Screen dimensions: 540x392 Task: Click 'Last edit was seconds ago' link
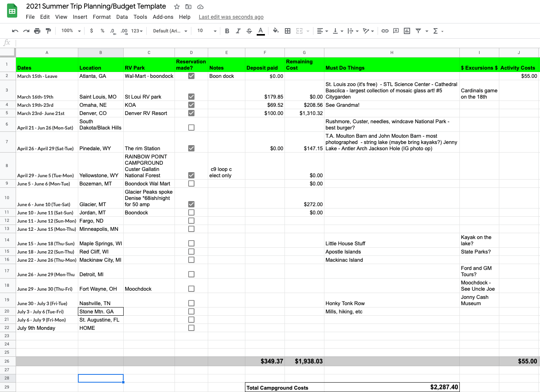231,17
